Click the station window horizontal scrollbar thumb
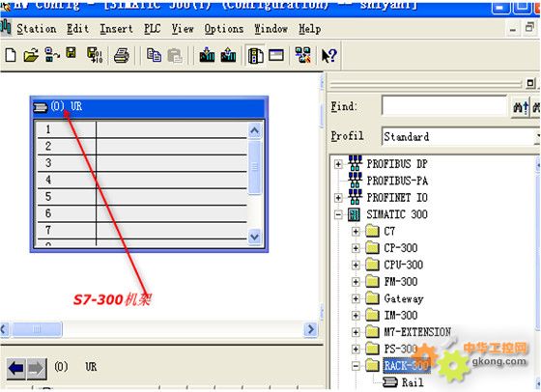 37,329
